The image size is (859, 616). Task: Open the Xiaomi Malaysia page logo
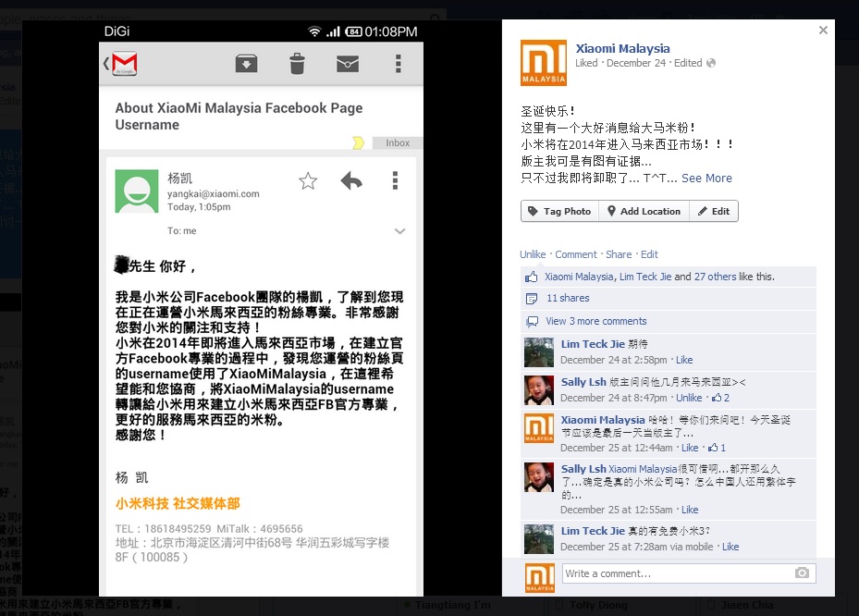click(x=544, y=63)
